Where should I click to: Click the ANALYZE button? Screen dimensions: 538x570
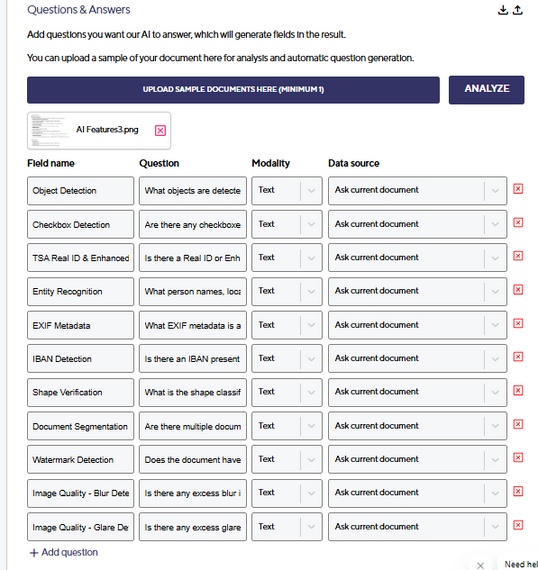coord(486,90)
